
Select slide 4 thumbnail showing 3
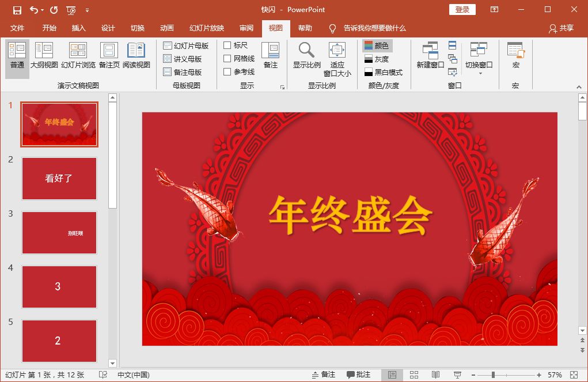tap(59, 287)
